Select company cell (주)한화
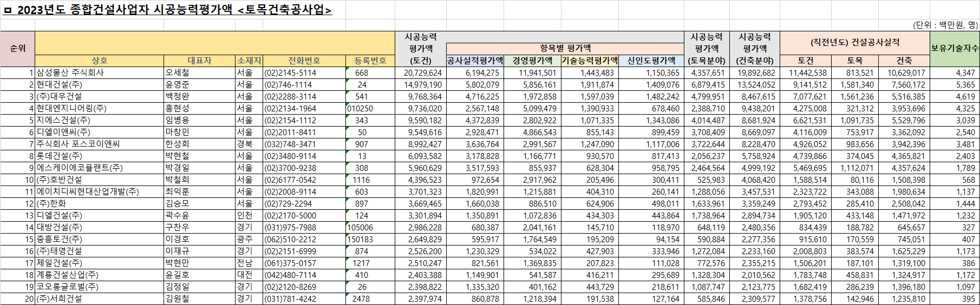 (x=100, y=203)
